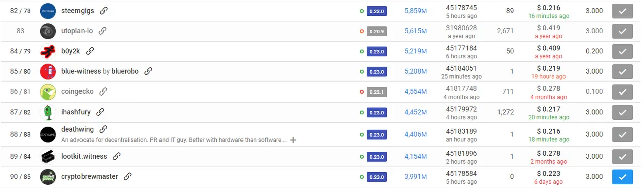The height and width of the screenshot is (188, 644).
Task: Click the missed blocks count 2,671
Action: pyautogui.click(x=505, y=31)
